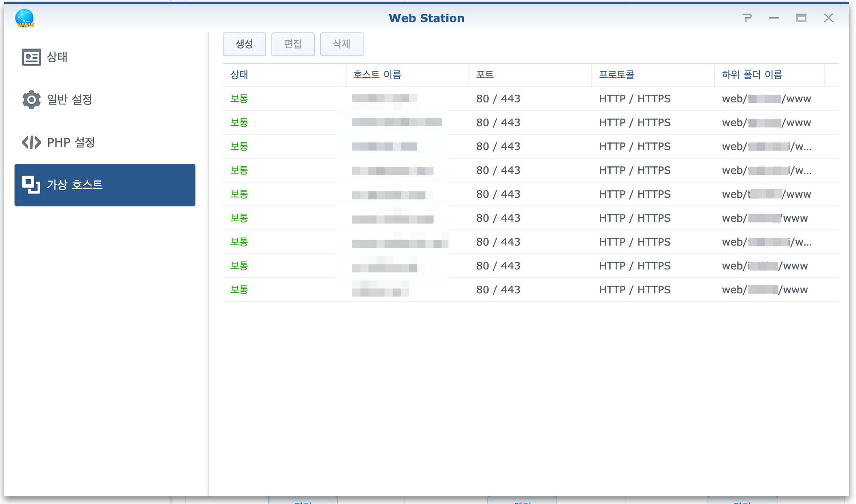The image size is (856, 504).
Task: Minimize the Web Station window
Action: (774, 18)
